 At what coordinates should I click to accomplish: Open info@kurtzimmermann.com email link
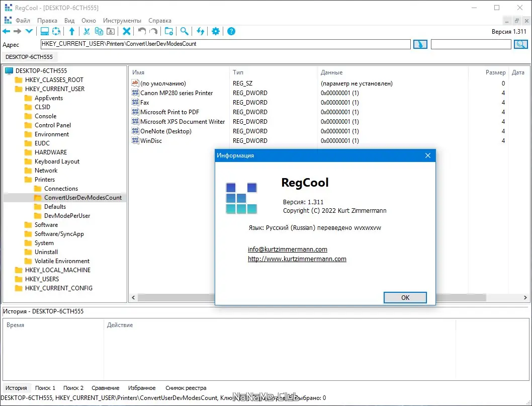288,249
